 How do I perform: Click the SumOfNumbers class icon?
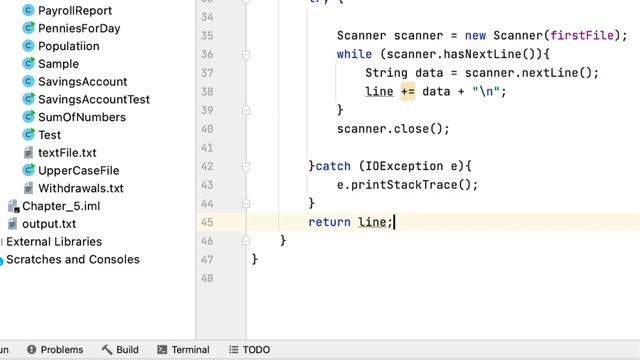pos(28,117)
